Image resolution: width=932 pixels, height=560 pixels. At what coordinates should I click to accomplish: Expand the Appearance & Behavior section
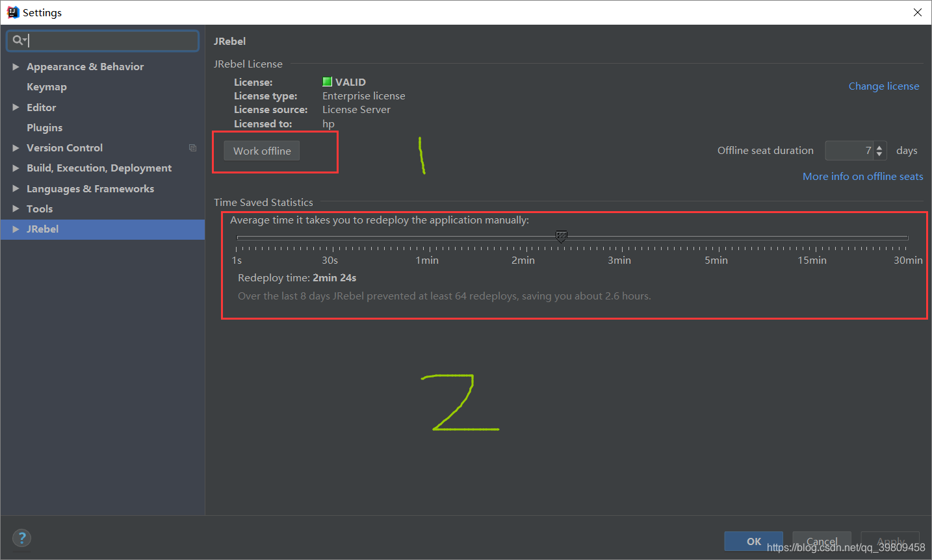click(16, 67)
